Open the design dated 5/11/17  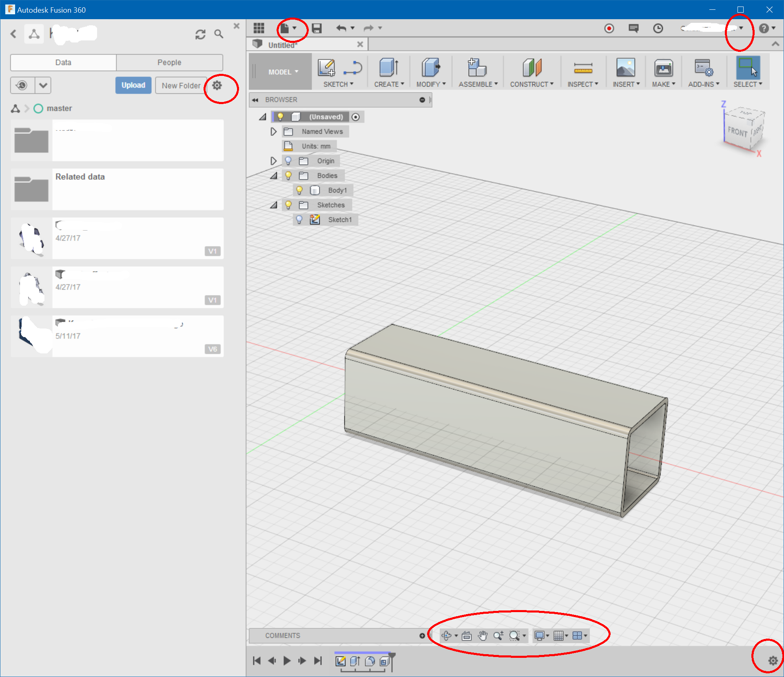point(117,336)
